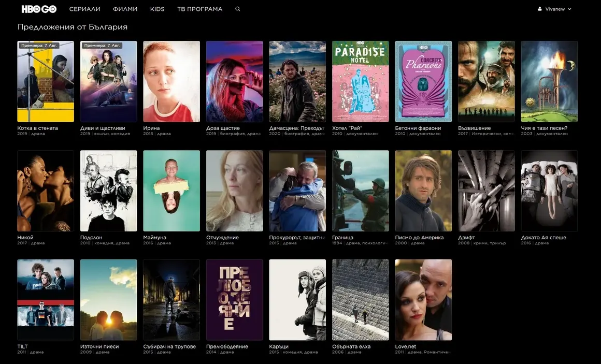The height and width of the screenshot is (364, 601).
Task: Switch to the KIDS section
Action: click(157, 9)
